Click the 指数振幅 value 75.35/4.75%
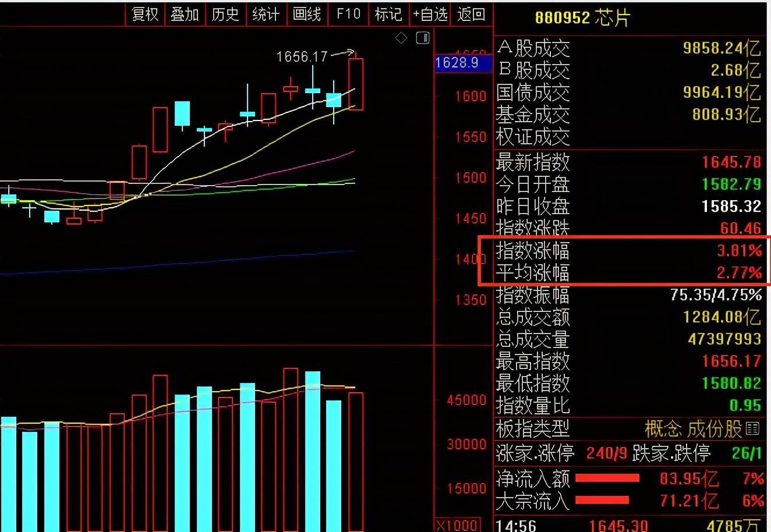The width and height of the screenshot is (771, 532). (716, 295)
